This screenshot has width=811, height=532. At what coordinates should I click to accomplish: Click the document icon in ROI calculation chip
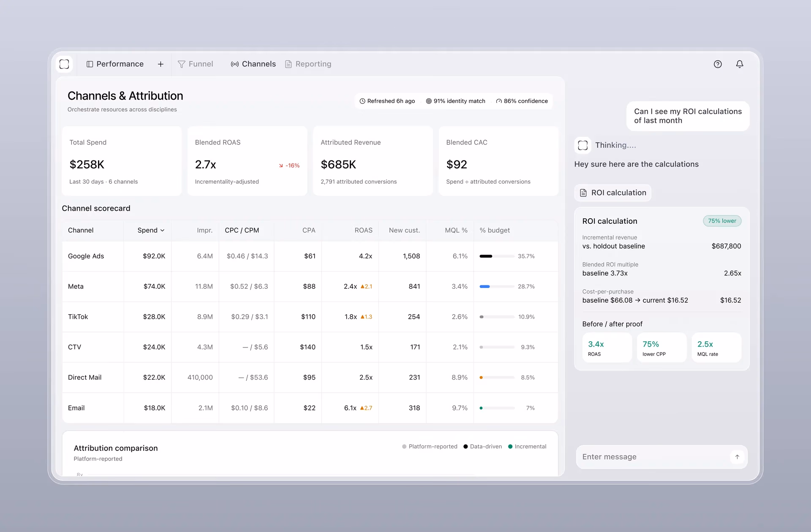pos(583,193)
